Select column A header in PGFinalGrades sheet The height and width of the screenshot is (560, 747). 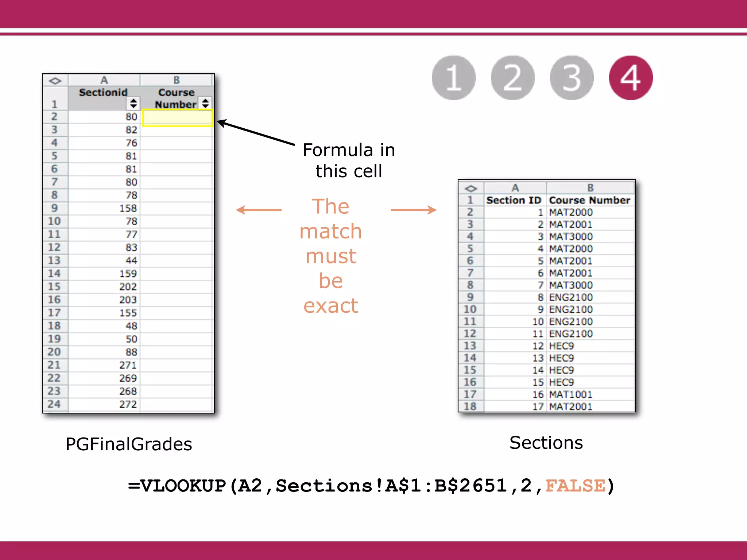coord(104,80)
